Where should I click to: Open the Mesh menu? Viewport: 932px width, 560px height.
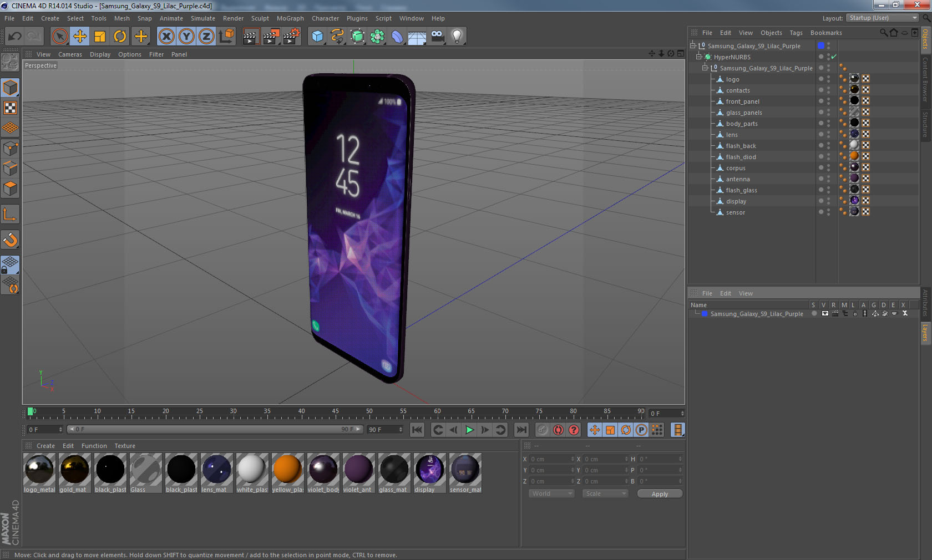coord(121,18)
